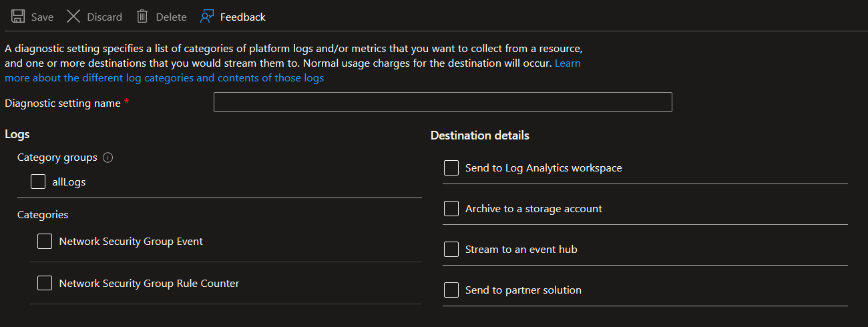Check Network Security Group Event category
The height and width of the screenshot is (327, 868).
click(45, 242)
